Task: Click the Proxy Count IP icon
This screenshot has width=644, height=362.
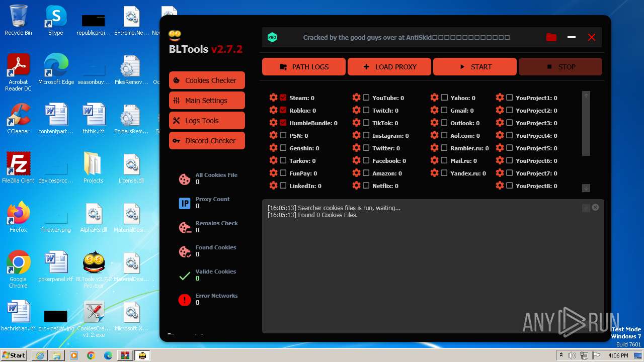Action: point(185,203)
